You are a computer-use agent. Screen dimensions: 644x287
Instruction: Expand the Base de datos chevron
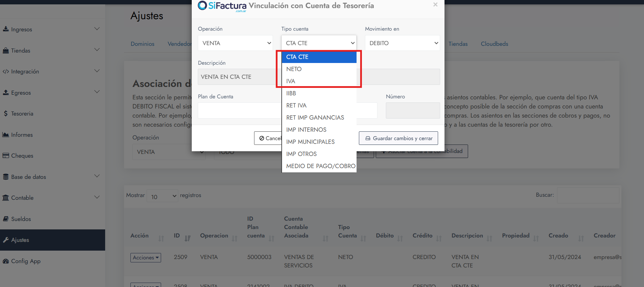[x=97, y=176]
